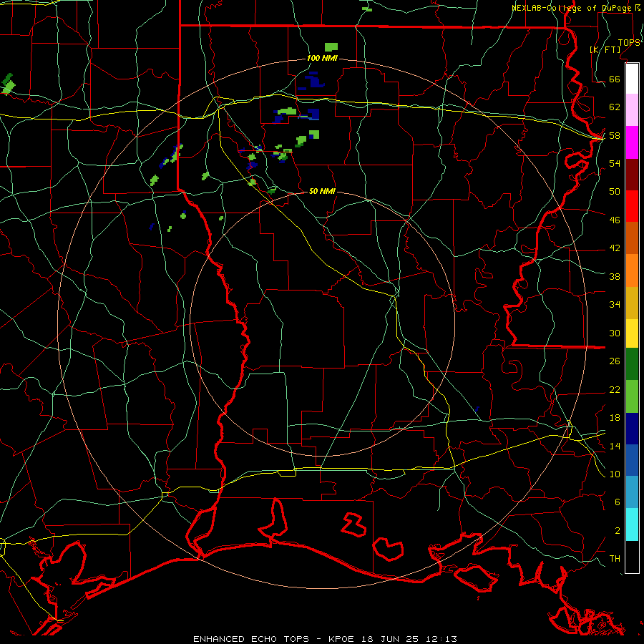Choose the orange band in the legend
The width and height of the screenshot is (644, 644).
point(632,270)
